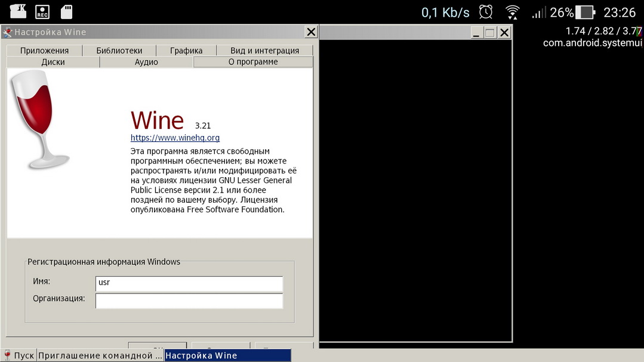Open the Аудио tab

[x=146, y=62]
